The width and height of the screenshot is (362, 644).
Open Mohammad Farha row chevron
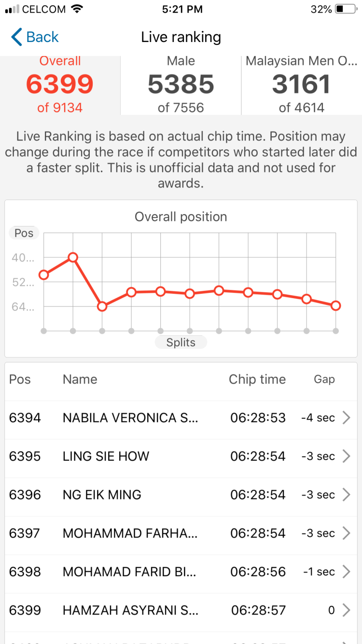(346, 533)
